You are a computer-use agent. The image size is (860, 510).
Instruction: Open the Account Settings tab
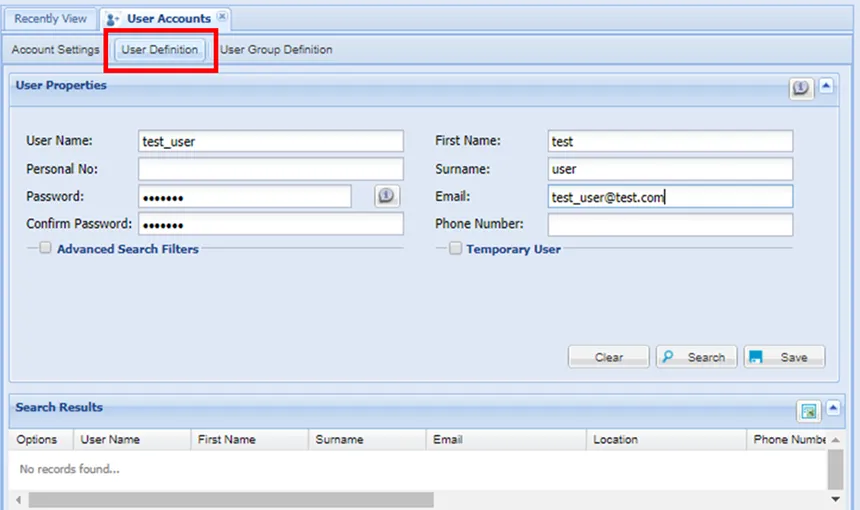[x=55, y=49]
